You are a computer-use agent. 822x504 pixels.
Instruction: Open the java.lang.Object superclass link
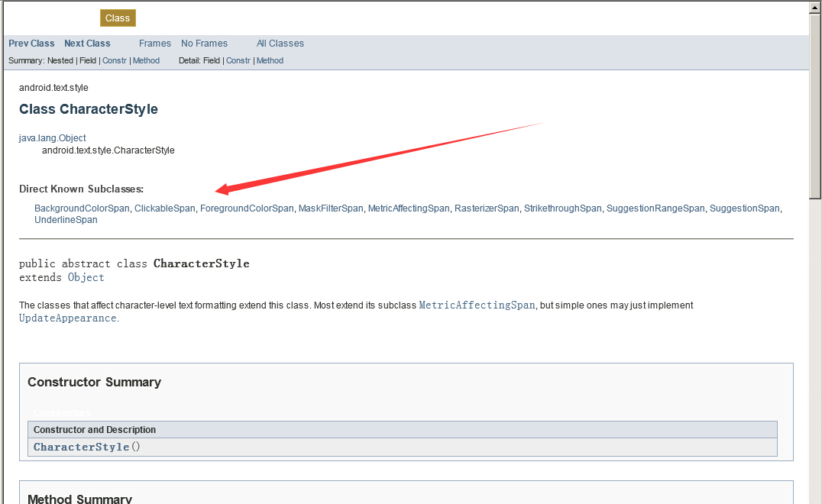pos(53,137)
